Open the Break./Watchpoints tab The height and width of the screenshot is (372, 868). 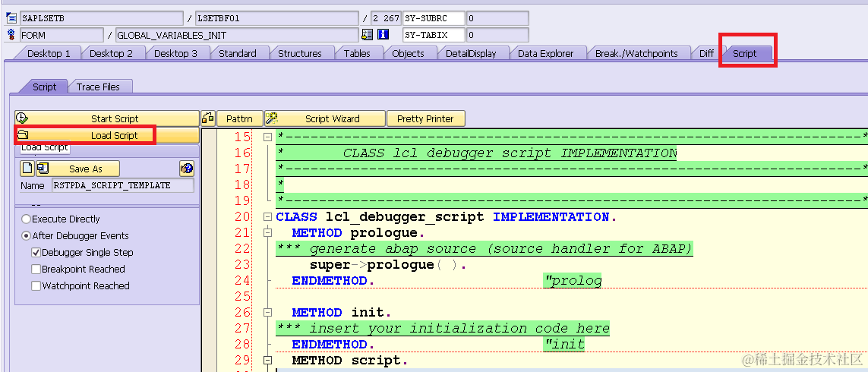point(636,54)
